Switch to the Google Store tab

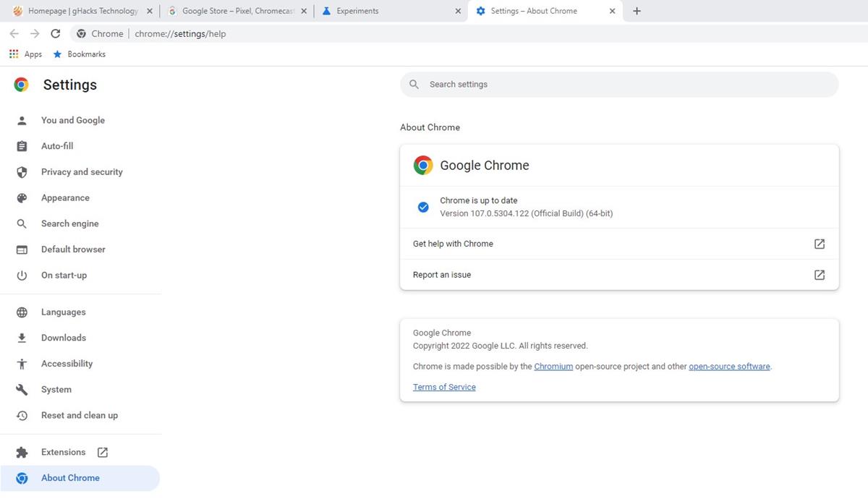tap(231, 12)
